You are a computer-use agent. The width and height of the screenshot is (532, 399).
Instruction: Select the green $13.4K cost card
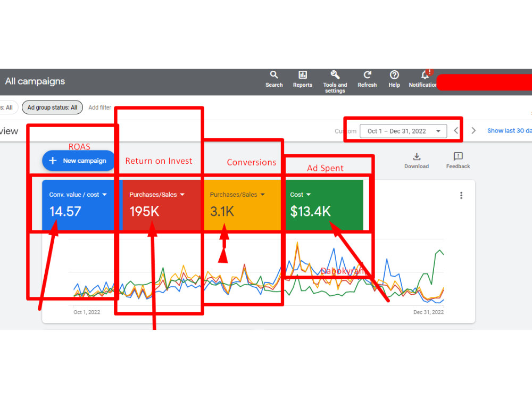(x=323, y=205)
